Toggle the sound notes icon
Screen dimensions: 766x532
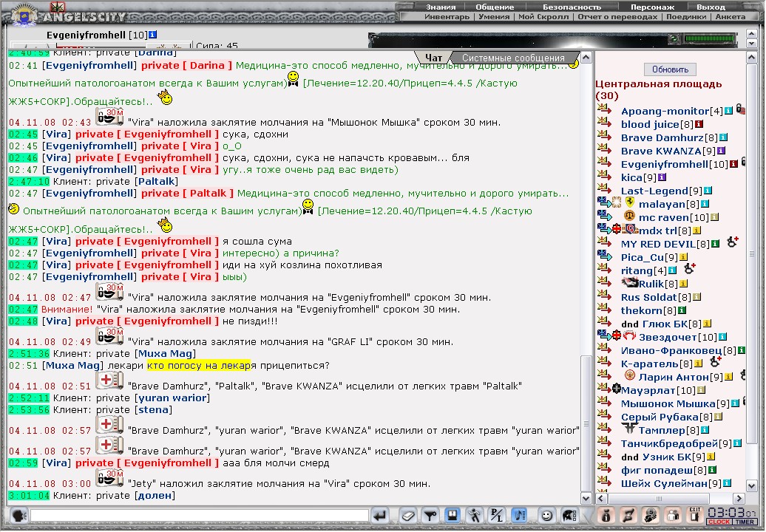pyautogui.click(x=519, y=516)
